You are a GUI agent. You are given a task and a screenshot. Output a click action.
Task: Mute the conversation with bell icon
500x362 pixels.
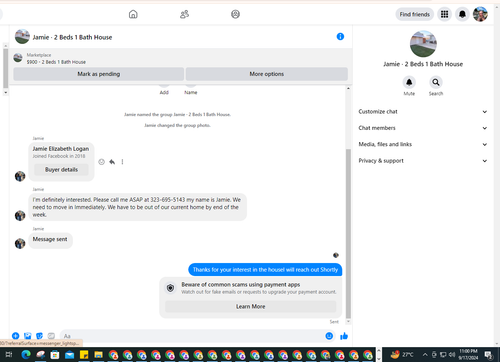pos(409,82)
